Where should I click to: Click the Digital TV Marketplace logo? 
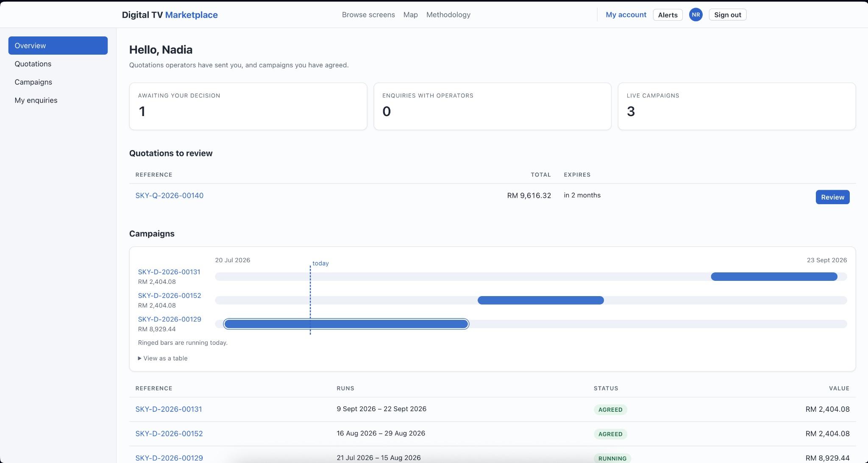[170, 15]
